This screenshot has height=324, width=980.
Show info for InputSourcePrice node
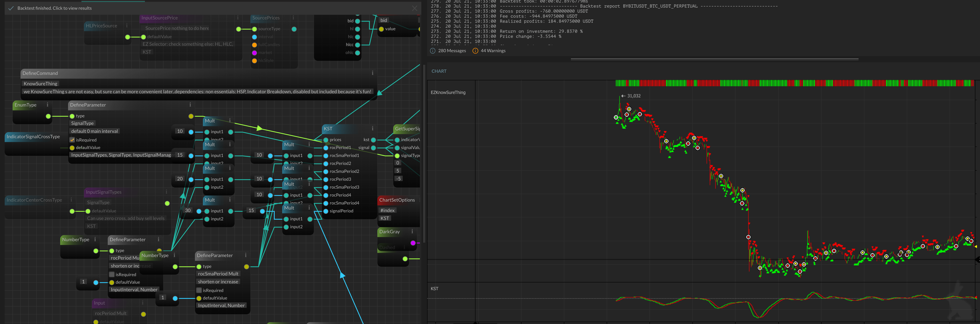[238, 17]
